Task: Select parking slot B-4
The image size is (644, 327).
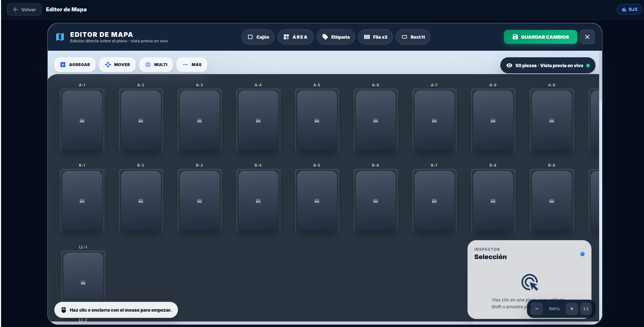Action: click(258, 200)
